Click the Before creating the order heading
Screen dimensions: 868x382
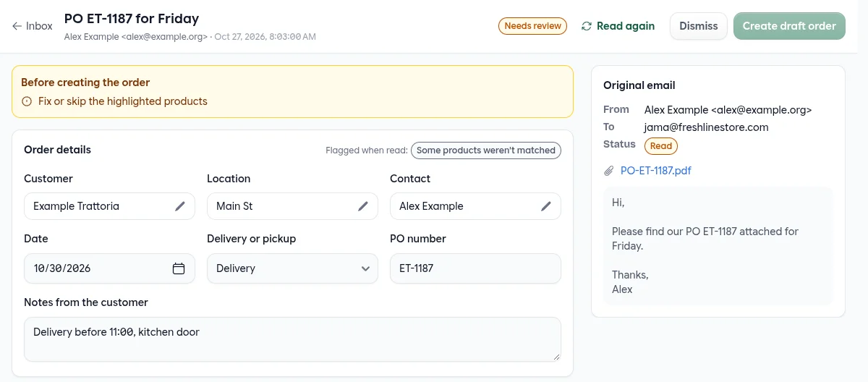pyautogui.click(x=85, y=82)
